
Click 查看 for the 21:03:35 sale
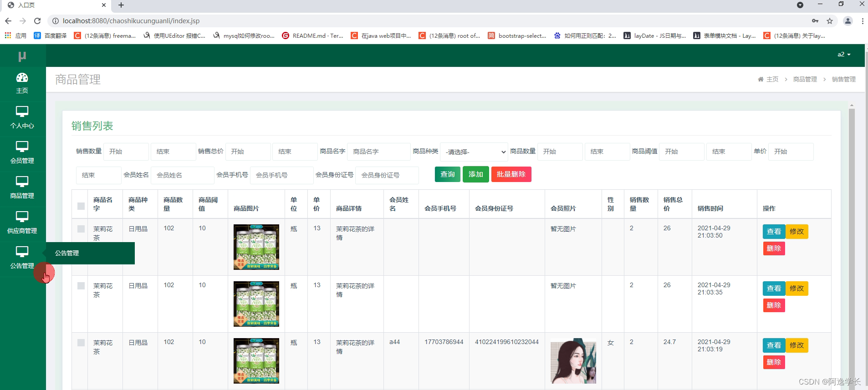[x=774, y=289]
